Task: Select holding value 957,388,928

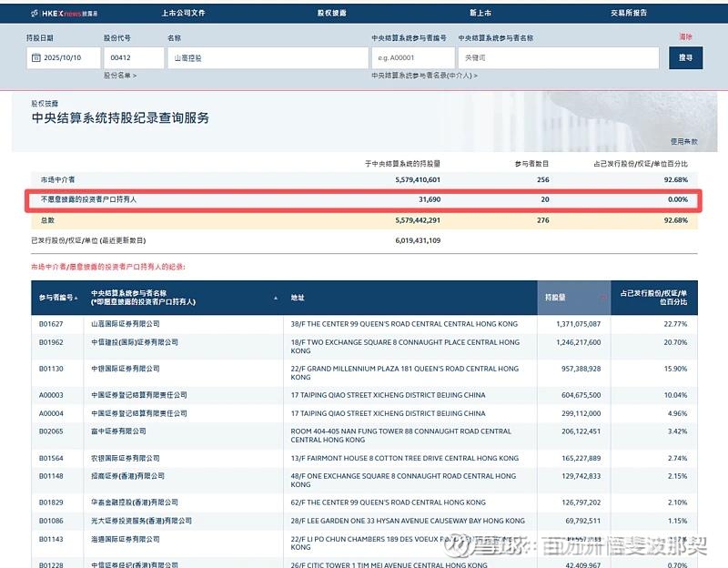Action: pyautogui.click(x=581, y=369)
